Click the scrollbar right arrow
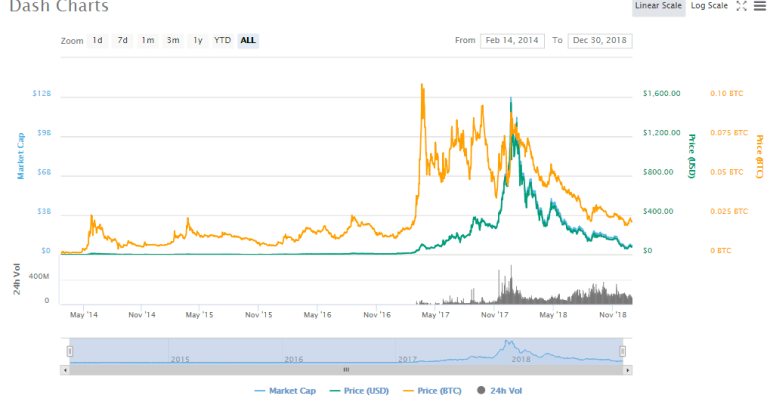 [628, 370]
